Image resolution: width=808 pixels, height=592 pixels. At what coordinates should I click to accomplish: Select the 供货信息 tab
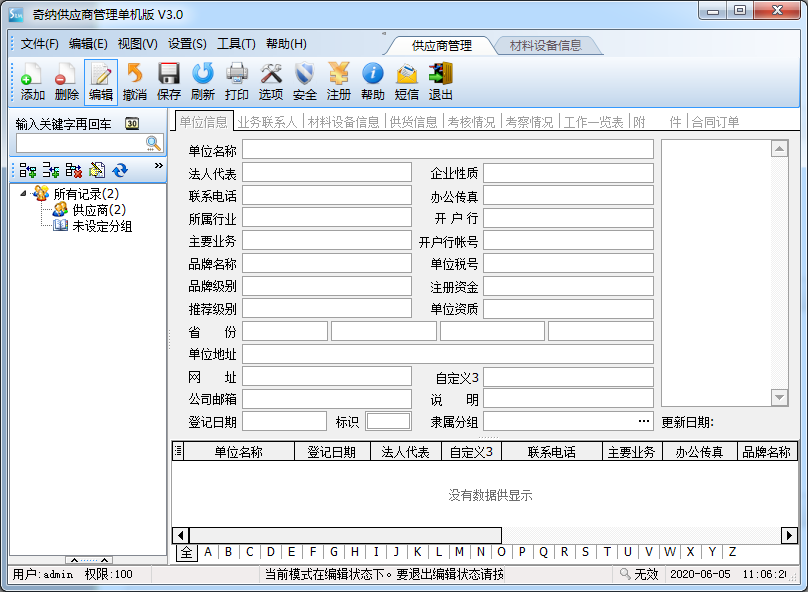[x=413, y=122]
